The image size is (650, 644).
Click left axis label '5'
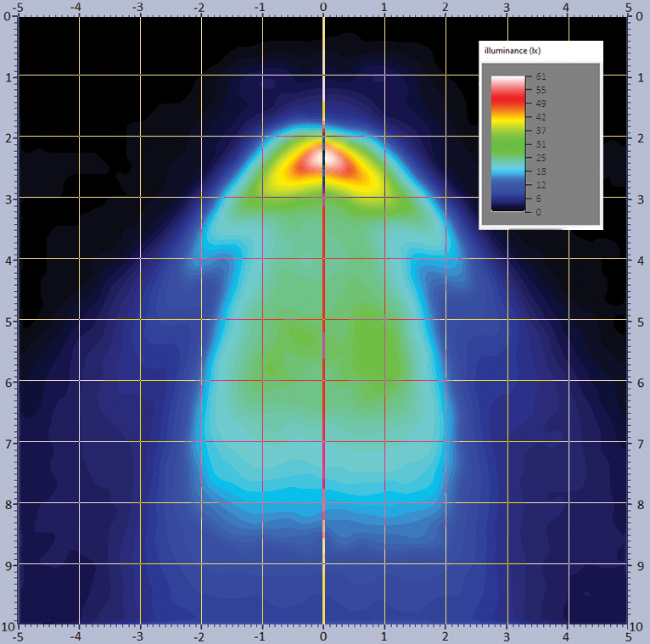pyautogui.click(x=8, y=321)
